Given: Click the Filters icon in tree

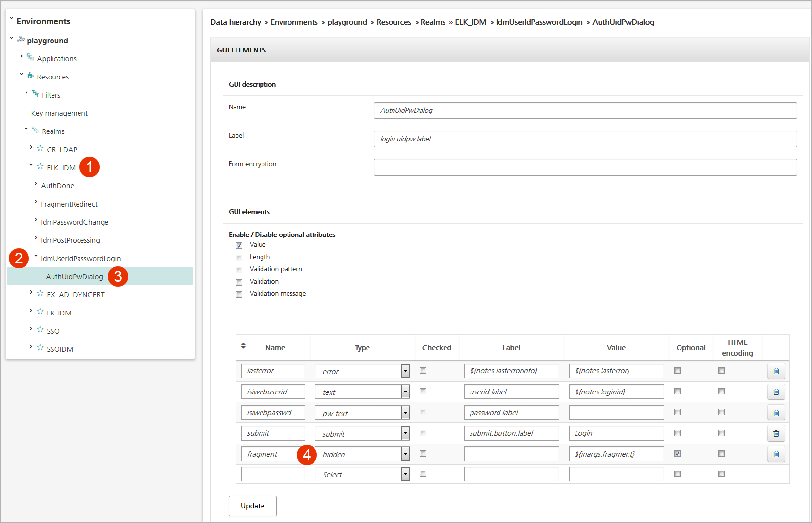Looking at the screenshot, I should point(35,94).
